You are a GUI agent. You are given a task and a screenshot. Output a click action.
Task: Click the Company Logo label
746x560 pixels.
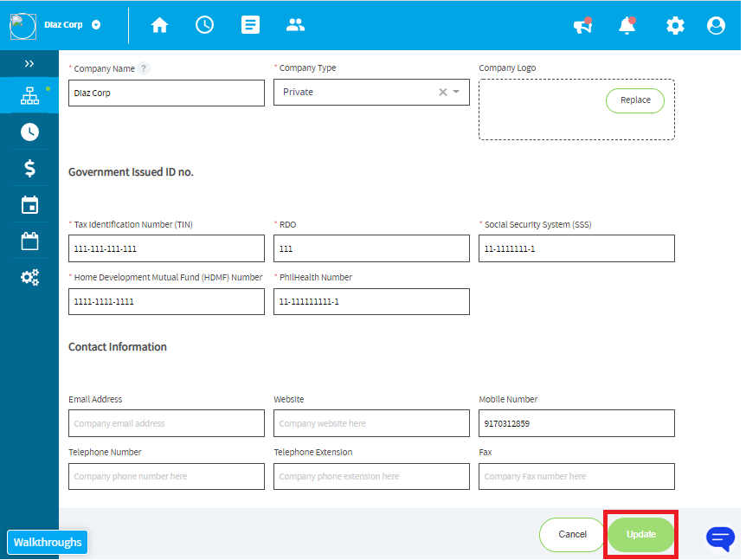(507, 68)
